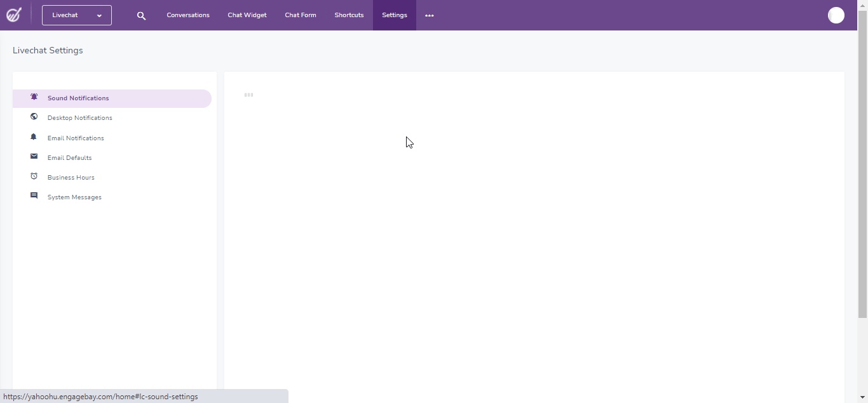Click the Sound Notifications bell icon

click(x=34, y=97)
